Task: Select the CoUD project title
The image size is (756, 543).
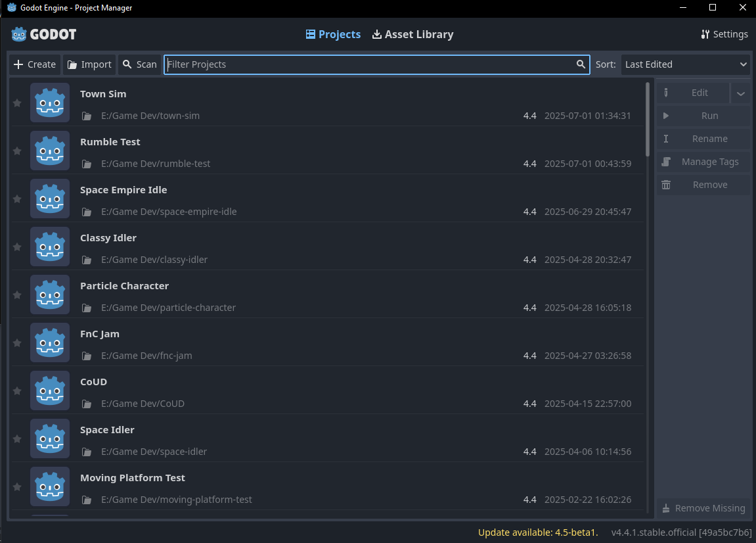Action: tap(93, 382)
